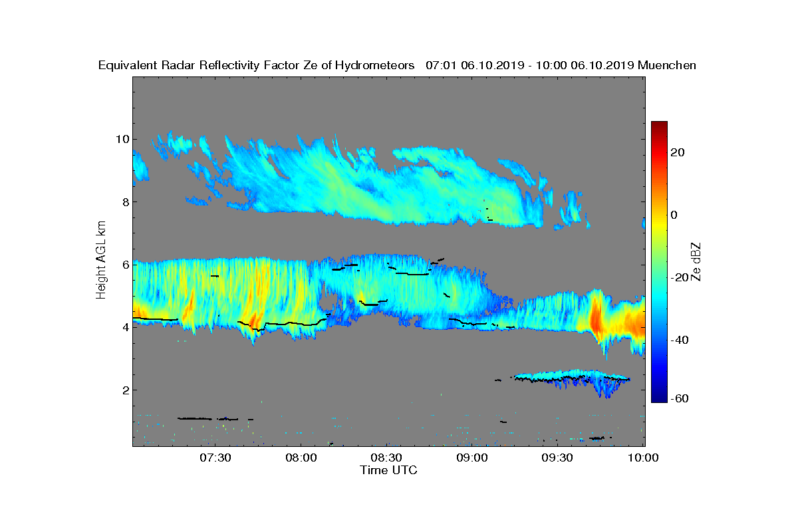798x532 pixels.
Task: Click the black cloud-base line near 1 km at 07:25
Action: [x=195, y=418]
